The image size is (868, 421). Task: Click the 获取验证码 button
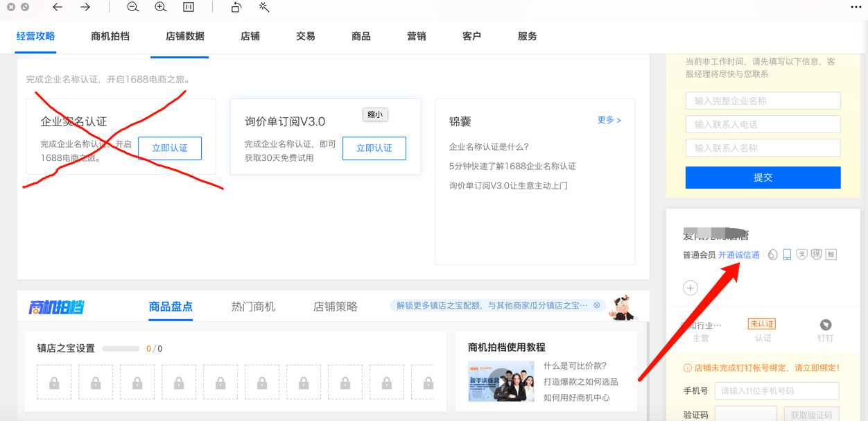[811, 415]
